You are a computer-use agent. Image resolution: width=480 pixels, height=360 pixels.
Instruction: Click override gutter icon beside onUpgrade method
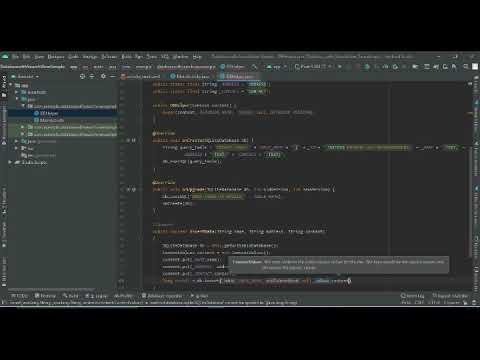pos(131,189)
